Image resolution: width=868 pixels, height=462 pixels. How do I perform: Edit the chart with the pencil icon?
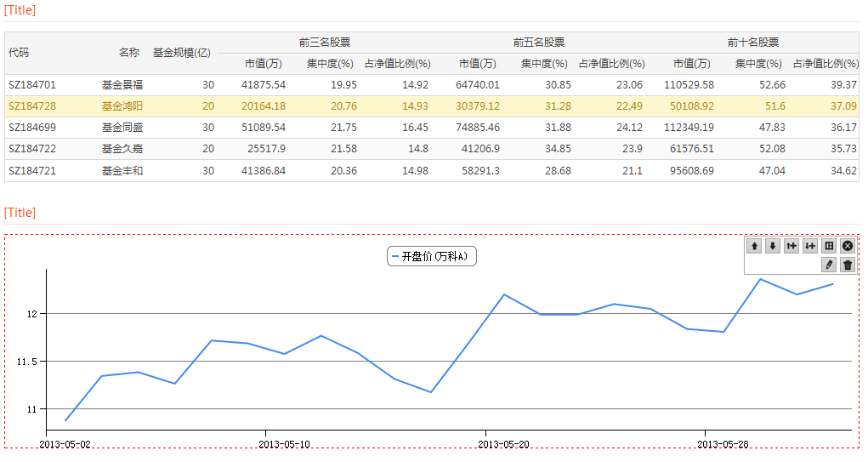pos(829,265)
